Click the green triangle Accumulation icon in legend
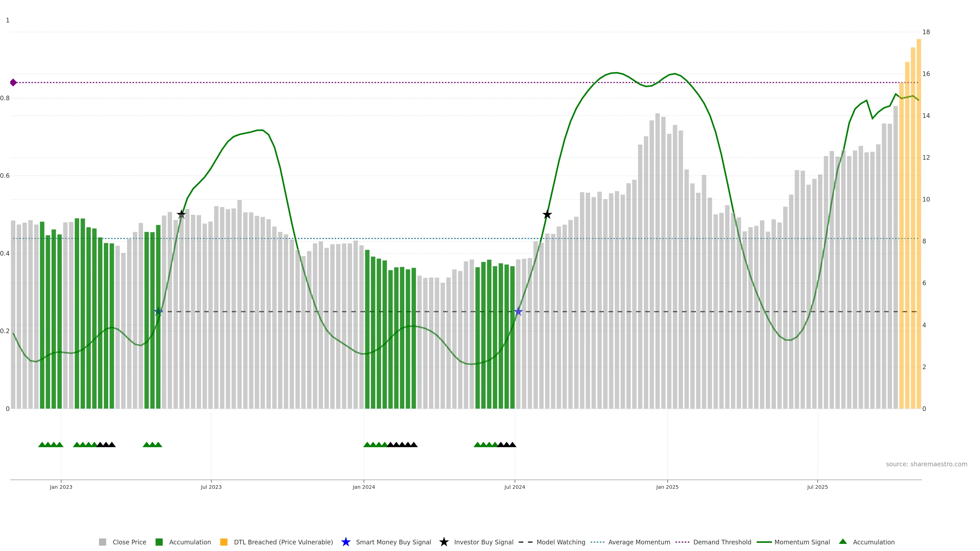Image resolution: width=980 pixels, height=551 pixels. pyautogui.click(x=843, y=542)
